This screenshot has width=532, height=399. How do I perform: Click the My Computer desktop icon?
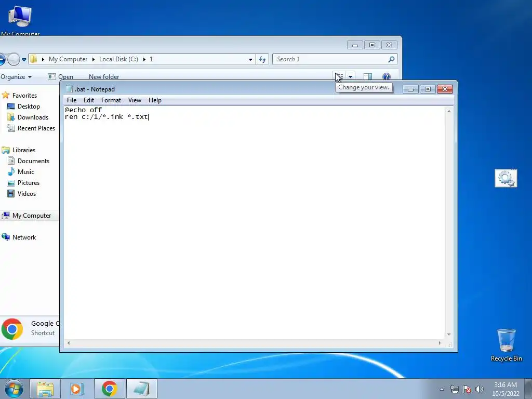pos(20,20)
